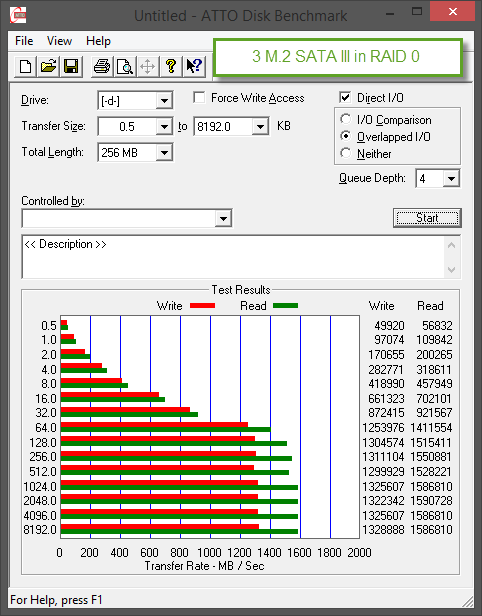Click the 64.0 transfer size row label

pyautogui.click(x=46, y=427)
